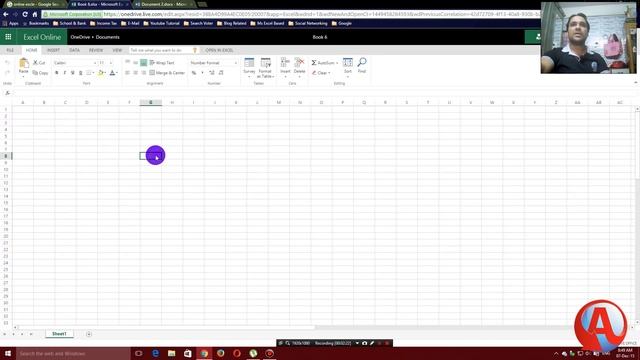The image size is (640, 360).
Task: Open Find with the magnifier icon
Action: (362, 62)
